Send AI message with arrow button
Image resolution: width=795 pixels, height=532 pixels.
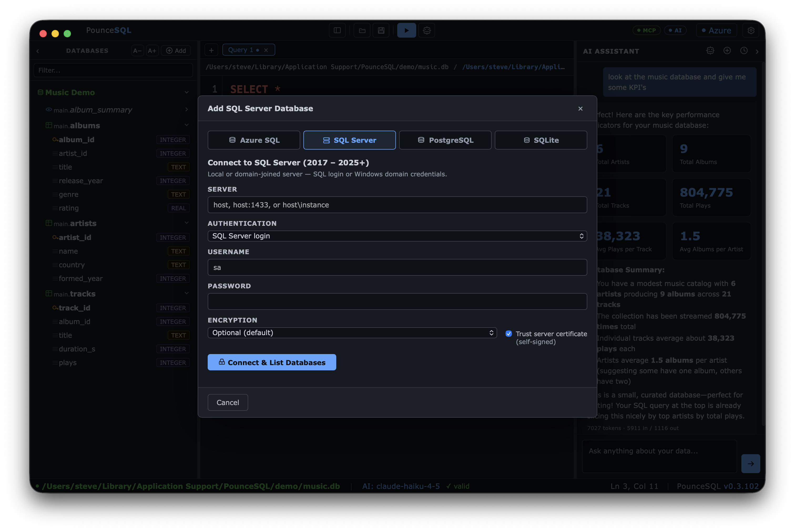coord(751,463)
